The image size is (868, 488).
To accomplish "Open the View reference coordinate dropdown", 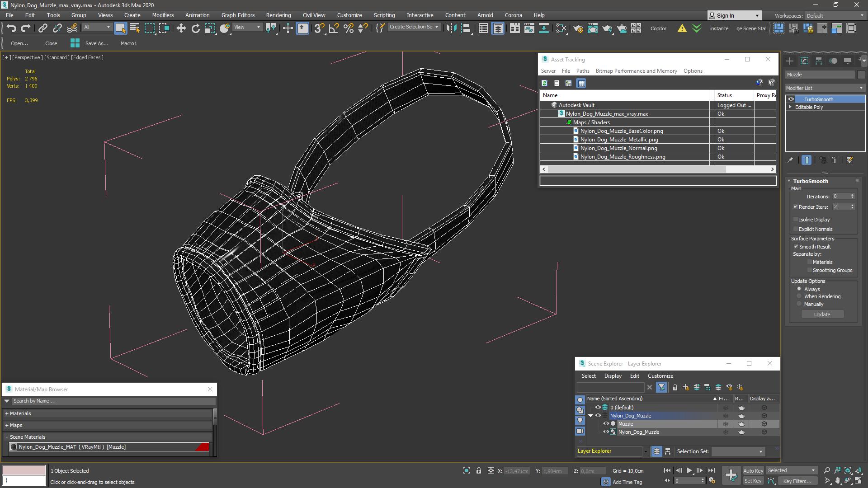I will click(x=247, y=28).
